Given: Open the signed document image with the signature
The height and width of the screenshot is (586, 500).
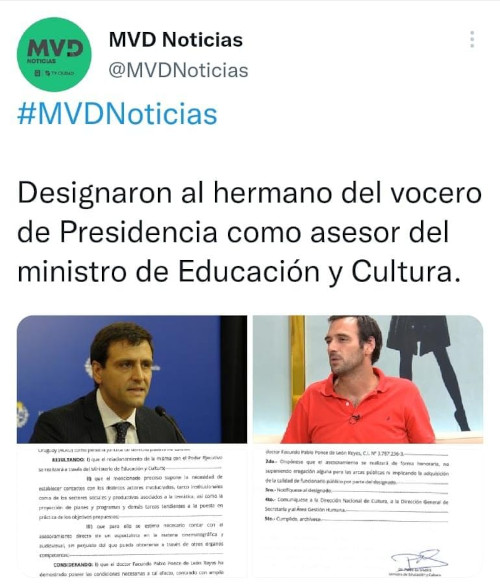Looking at the screenshot, I should 368,512.
